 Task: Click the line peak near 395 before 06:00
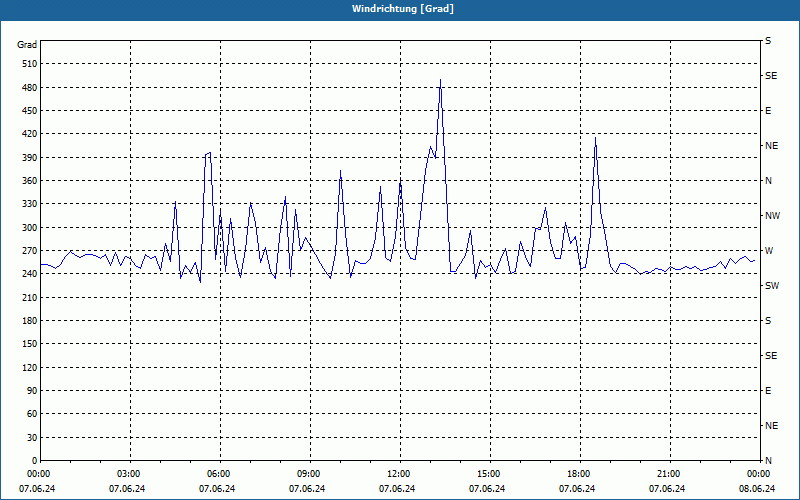[210, 153]
